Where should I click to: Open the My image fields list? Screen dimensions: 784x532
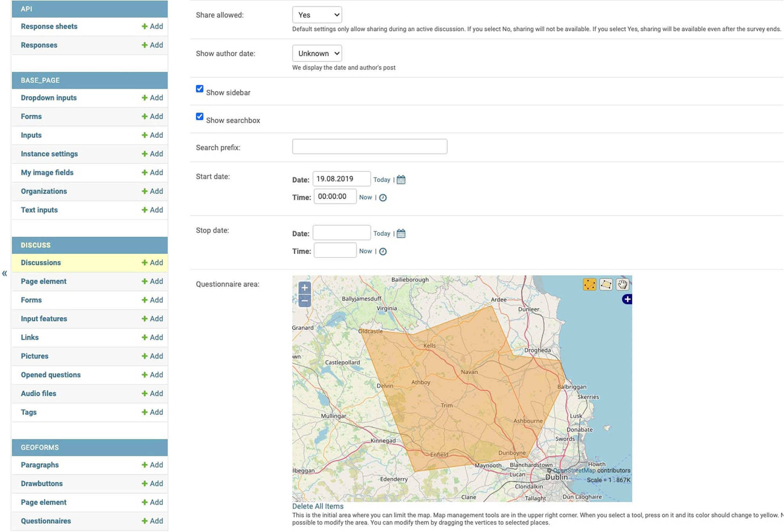click(47, 172)
